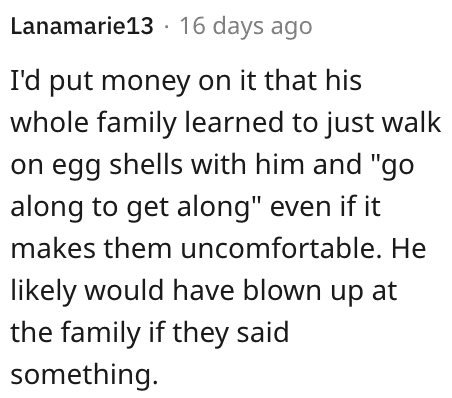Click the words 'egg shells' in comment
Screen dimensions: 452x398
tap(117, 166)
